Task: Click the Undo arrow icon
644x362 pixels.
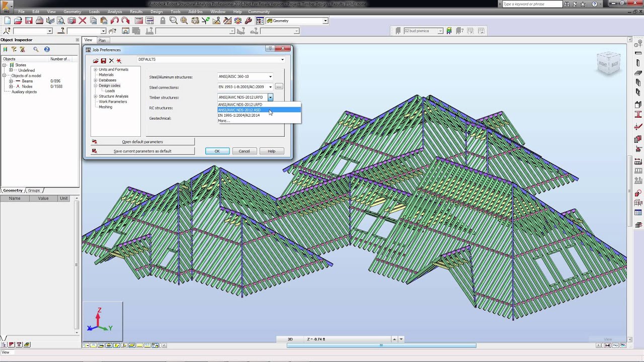Action: click(115, 21)
